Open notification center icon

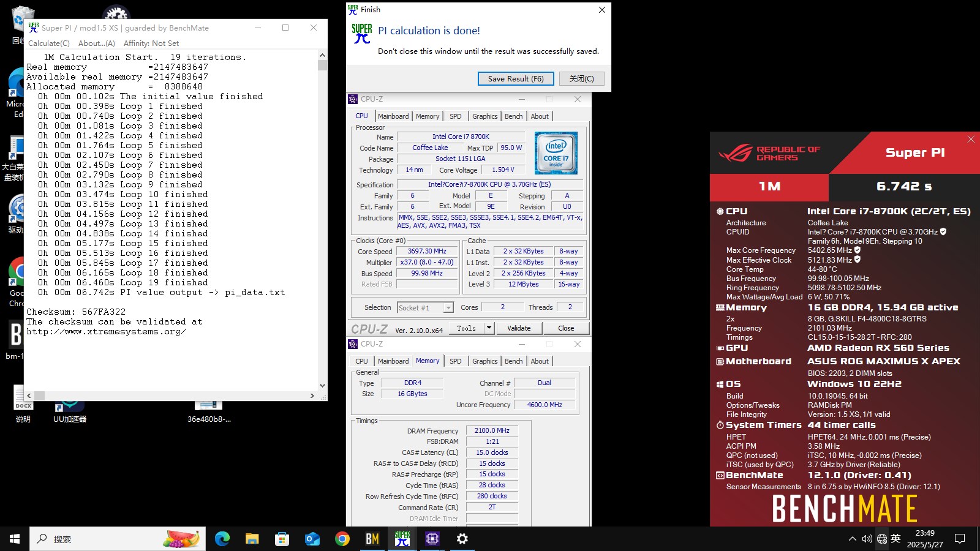tap(960, 539)
